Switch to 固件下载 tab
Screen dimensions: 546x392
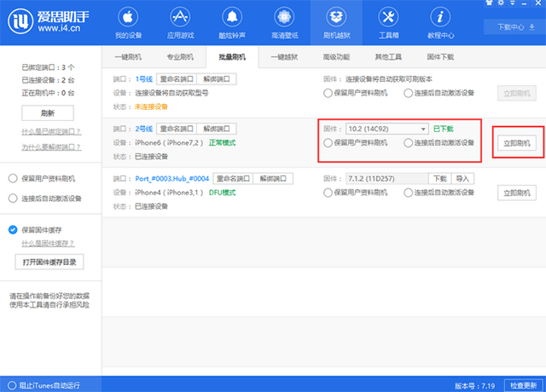[x=440, y=57]
